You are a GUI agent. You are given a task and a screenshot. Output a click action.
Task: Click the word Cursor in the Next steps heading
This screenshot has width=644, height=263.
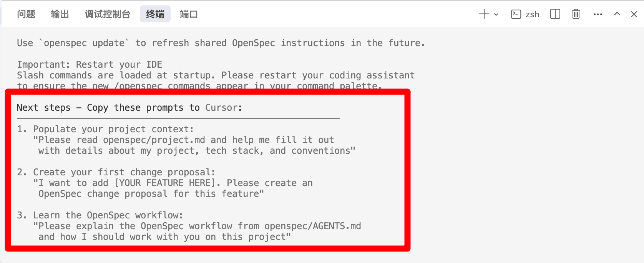(x=221, y=108)
